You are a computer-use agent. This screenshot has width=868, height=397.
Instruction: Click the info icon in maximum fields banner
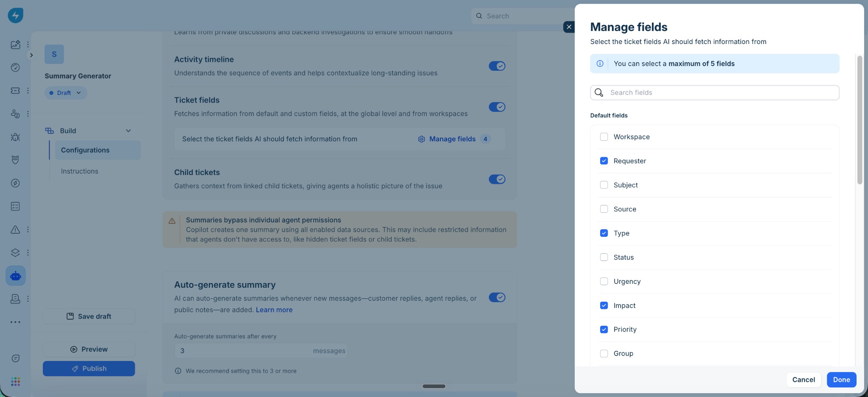pyautogui.click(x=600, y=64)
